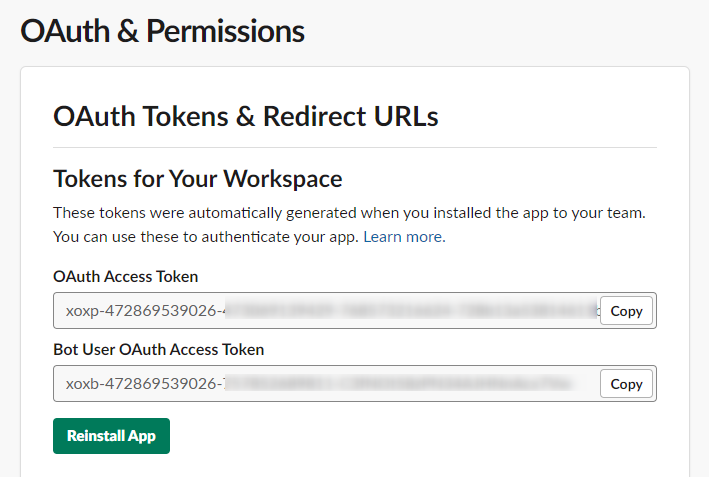Copy the Bot User OAuth Access Token

(x=626, y=384)
